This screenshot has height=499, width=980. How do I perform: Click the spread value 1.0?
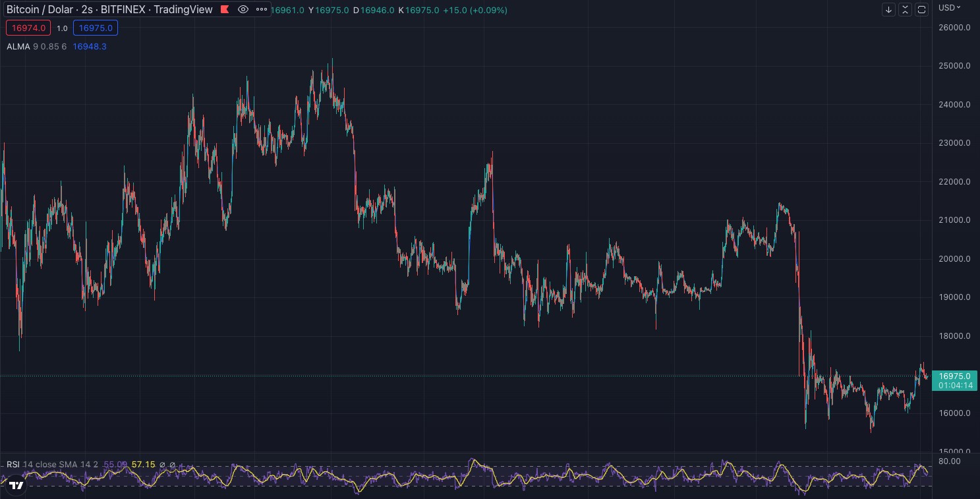(x=62, y=28)
